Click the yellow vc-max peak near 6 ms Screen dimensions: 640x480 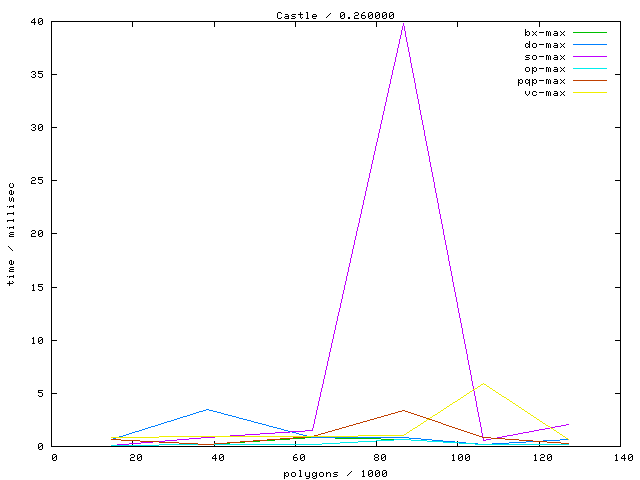[x=484, y=383]
